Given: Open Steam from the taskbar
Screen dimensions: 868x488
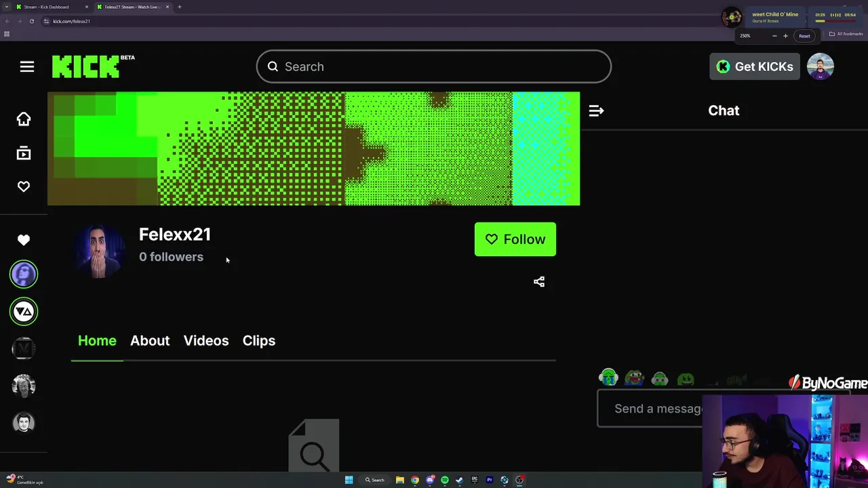Looking at the screenshot, I should click(x=460, y=480).
